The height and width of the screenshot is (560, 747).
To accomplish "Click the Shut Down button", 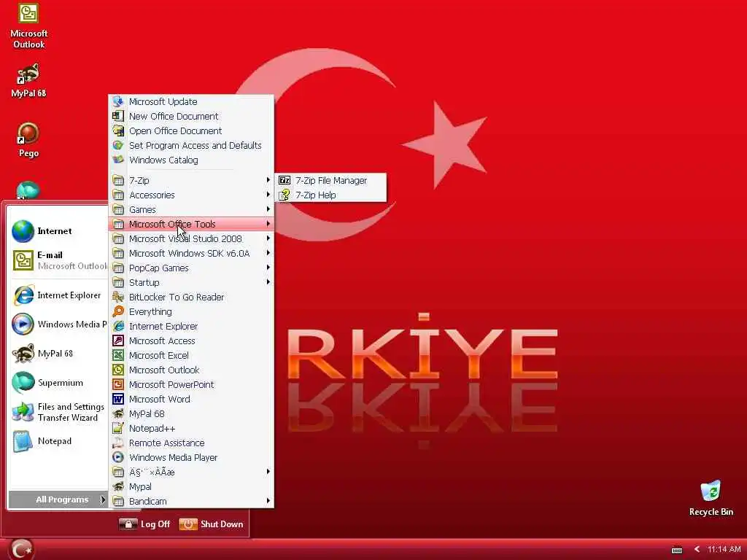I will point(211,524).
